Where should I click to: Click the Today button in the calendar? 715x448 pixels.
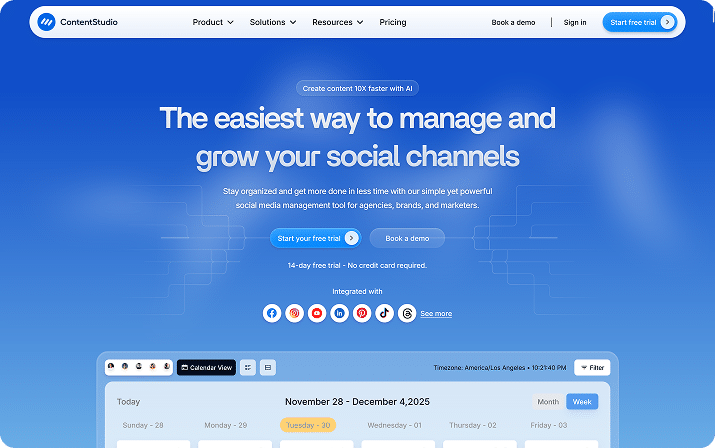128,401
